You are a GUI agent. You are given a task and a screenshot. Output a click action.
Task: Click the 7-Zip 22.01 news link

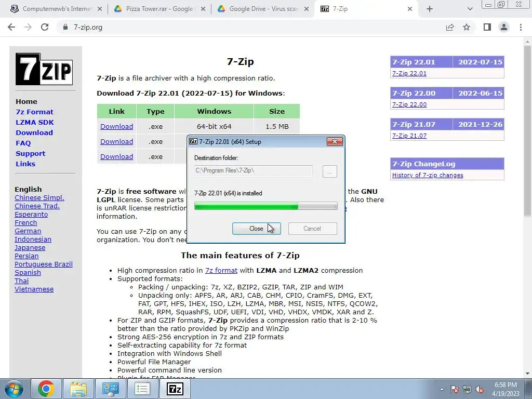pos(409,73)
